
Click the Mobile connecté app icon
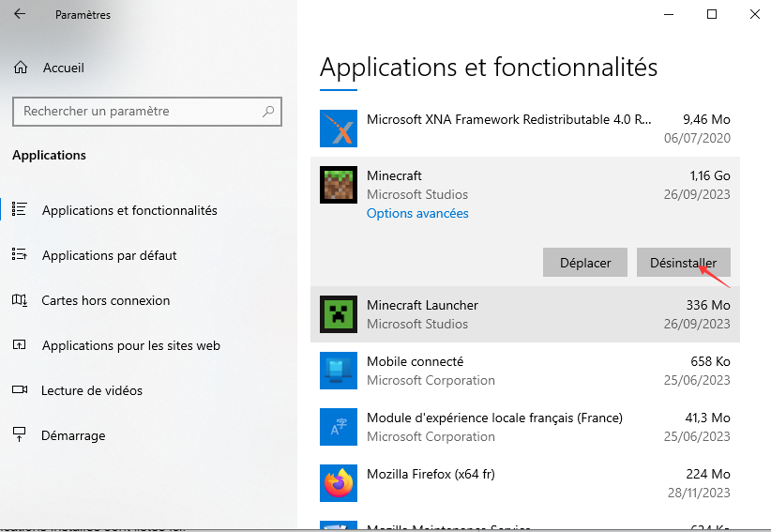click(x=339, y=371)
